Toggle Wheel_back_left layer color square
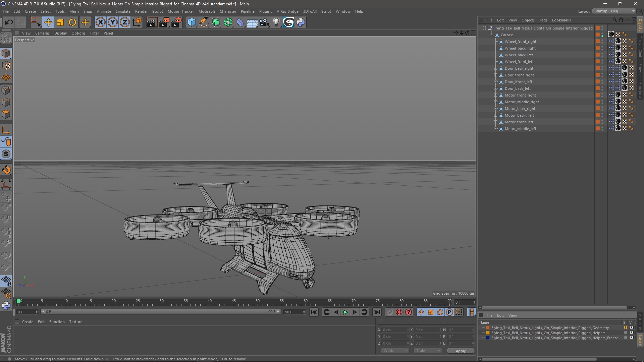The height and width of the screenshot is (362, 644). [x=598, y=55]
